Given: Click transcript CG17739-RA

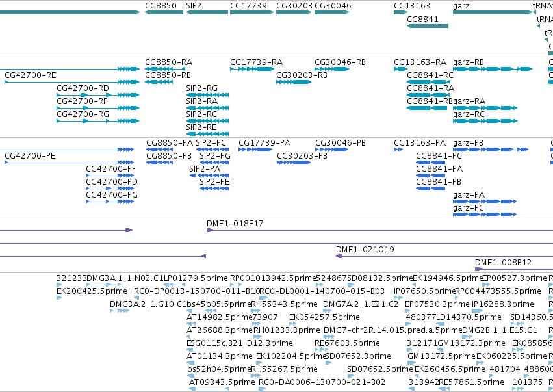Looking at the screenshot, I should pyautogui.click(x=252, y=69).
